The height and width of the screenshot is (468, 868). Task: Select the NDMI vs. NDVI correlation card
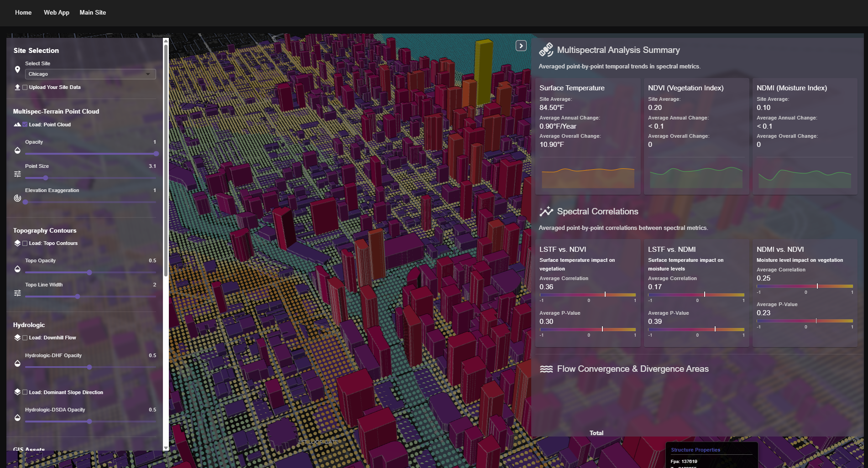click(805, 293)
